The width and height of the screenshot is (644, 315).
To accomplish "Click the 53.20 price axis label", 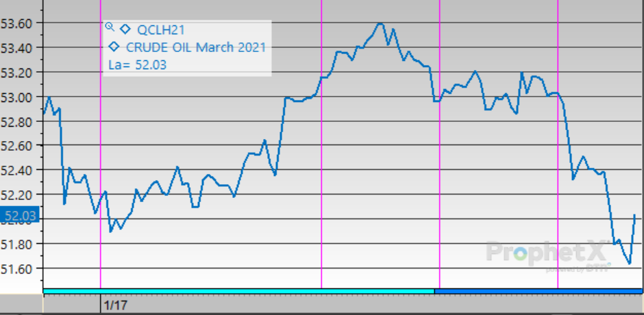I will [17, 72].
